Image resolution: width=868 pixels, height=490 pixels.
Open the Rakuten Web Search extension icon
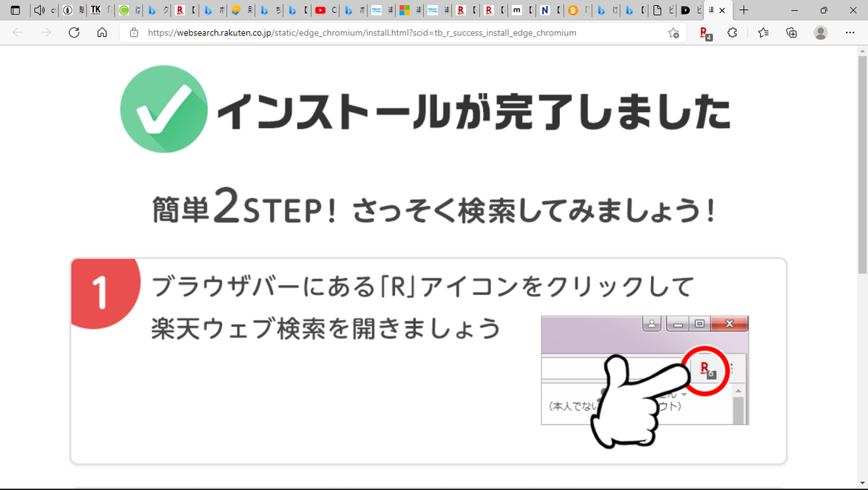pyautogui.click(x=706, y=33)
